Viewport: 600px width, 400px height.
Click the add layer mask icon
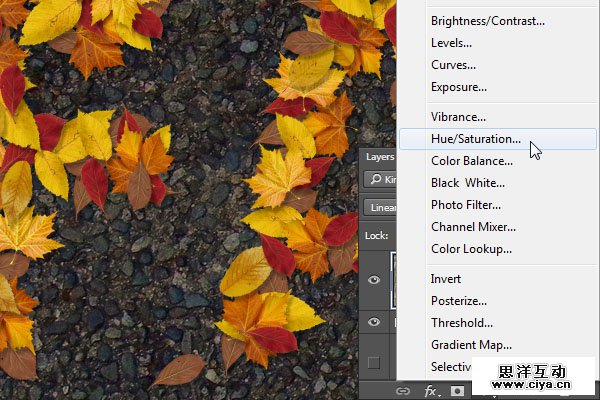tap(458, 390)
